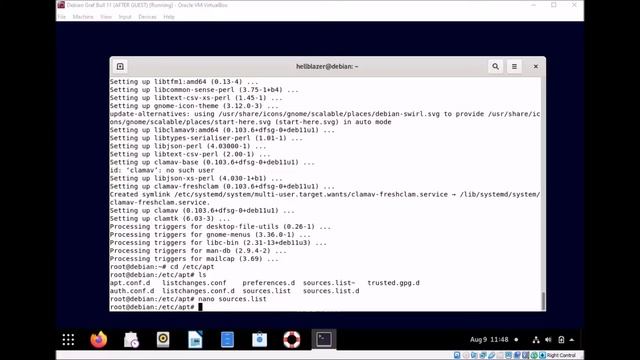
Task: Open the Evolution mail and calendar dock icon
Action: pos(131,340)
